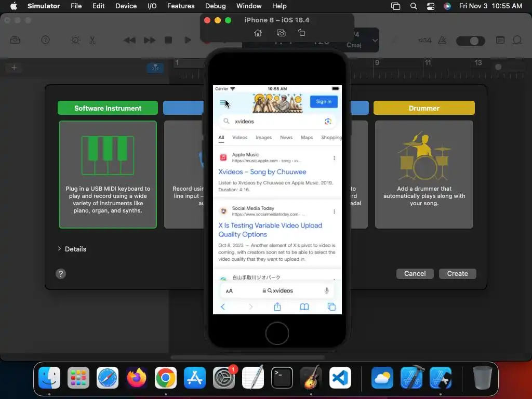This screenshot has width=532, height=399.
Task: Tap the Google Sign in button
Action: click(324, 101)
